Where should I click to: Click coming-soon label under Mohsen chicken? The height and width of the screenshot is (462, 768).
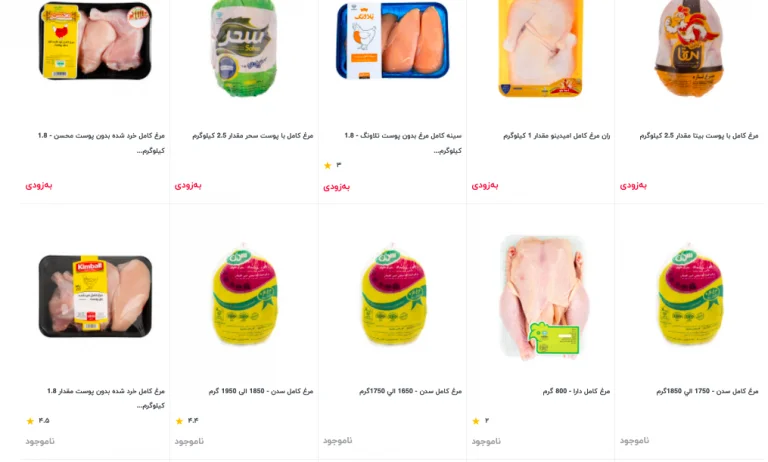39,186
